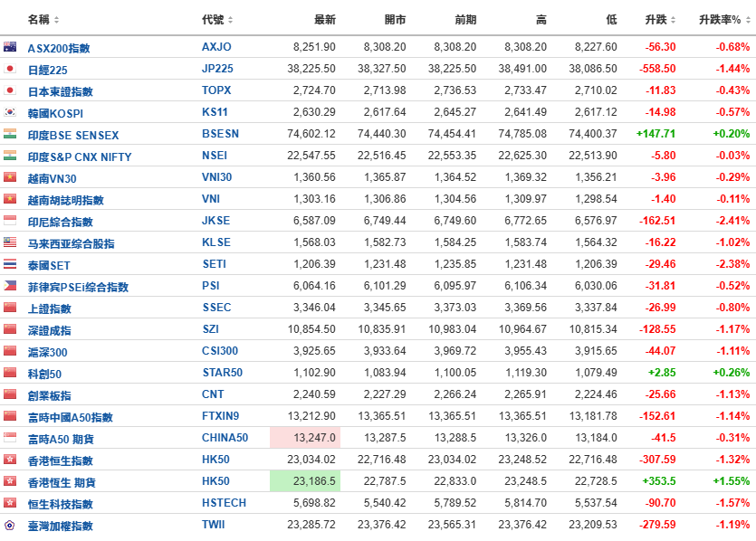This screenshot has height=541, width=756.
Task: Click the China flag beside 富時中國A50指數
Action: click(10, 415)
